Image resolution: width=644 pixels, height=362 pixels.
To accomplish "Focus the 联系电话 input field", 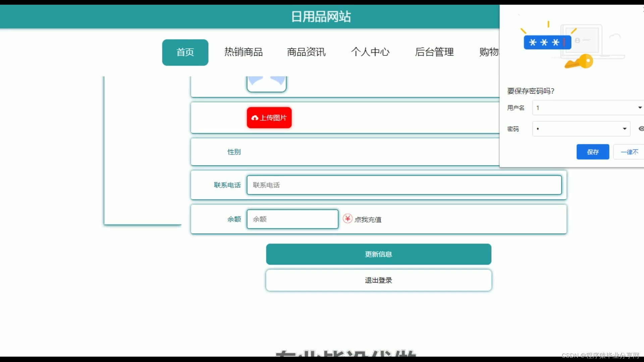I will coord(404,185).
